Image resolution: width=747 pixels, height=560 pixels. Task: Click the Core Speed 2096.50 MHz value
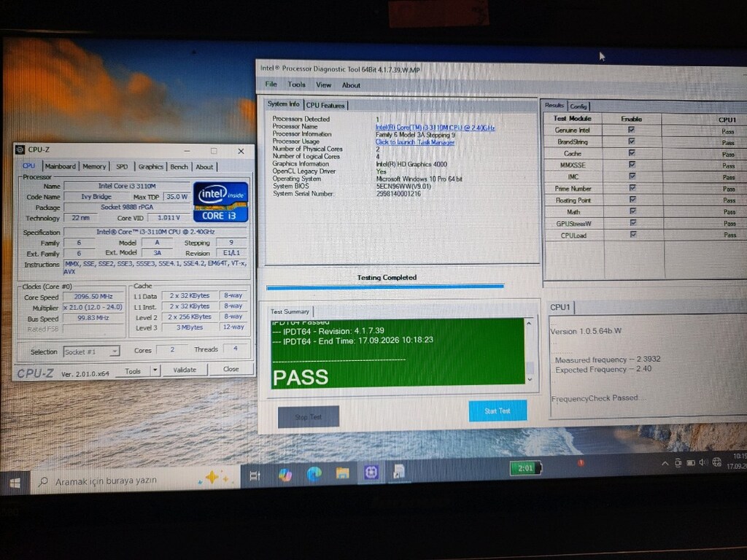click(x=93, y=296)
